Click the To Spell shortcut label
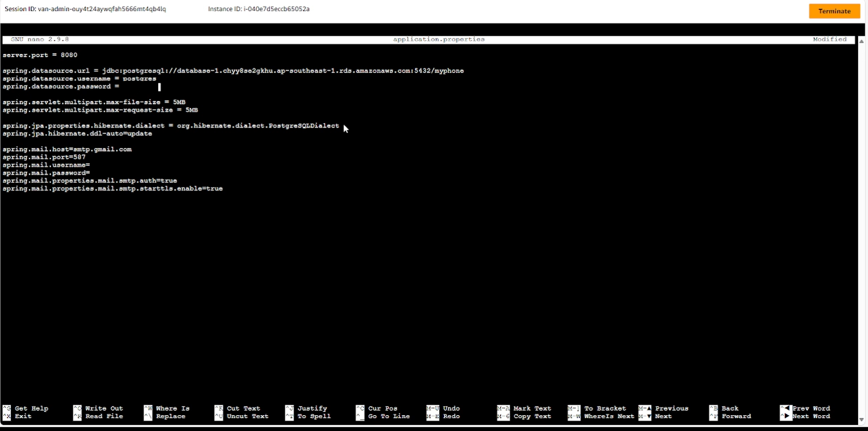The width and height of the screenshot is (868, 431). click(x=314, y=416)
